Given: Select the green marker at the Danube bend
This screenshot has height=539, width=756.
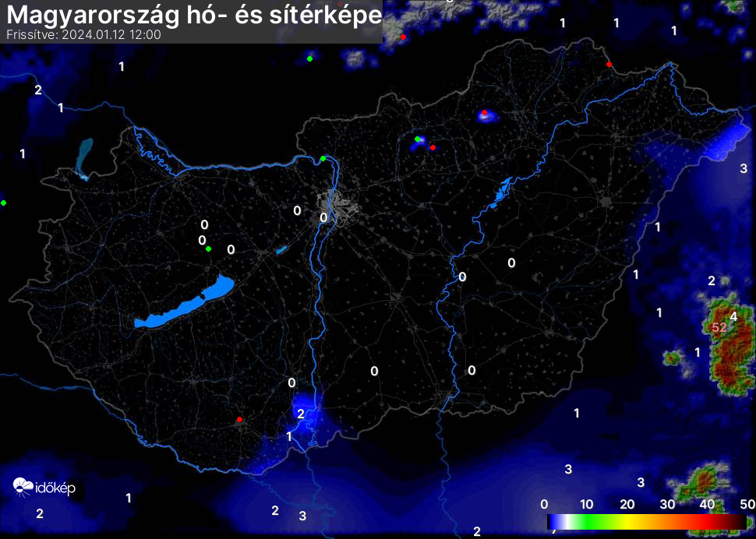Looking at the screenshot, I should coord(323,159).
